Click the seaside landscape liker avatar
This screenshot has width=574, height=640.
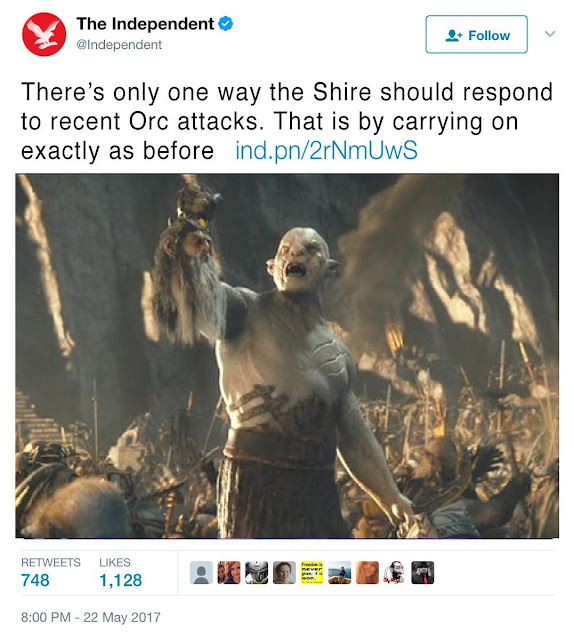coord(340,572)
